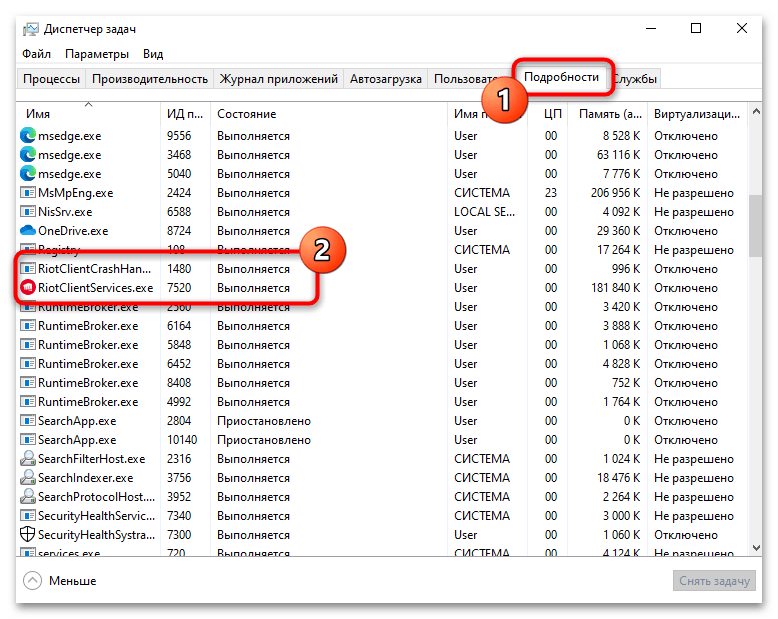Click the msedge.exe icon with PID 3468
Image resolution: width=778 pixels, height=619 pixels.
28,155
